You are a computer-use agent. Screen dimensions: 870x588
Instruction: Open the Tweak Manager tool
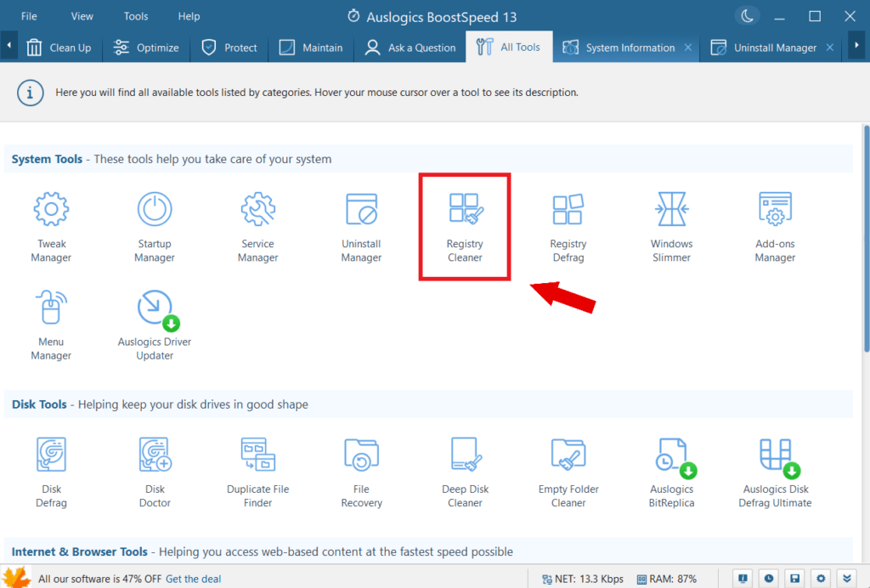point(51,225)
